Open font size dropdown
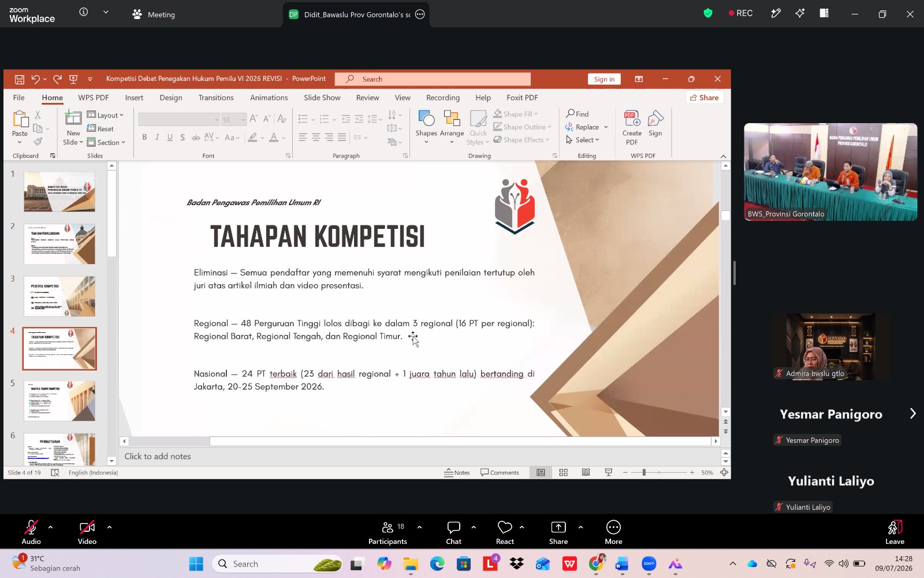 [243, 120]
